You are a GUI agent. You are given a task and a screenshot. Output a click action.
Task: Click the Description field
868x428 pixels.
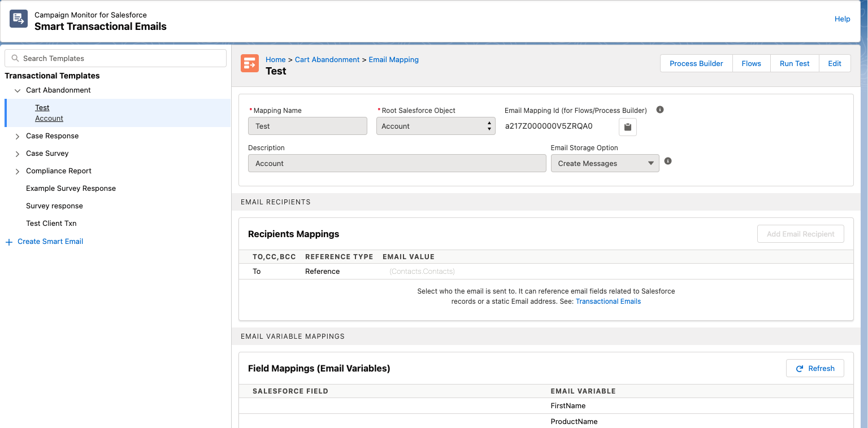(397, 163)
